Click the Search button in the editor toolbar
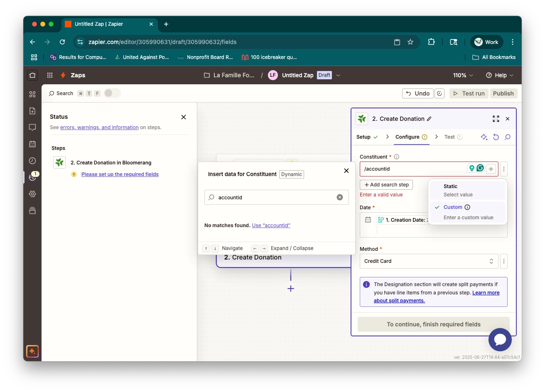545x392 pixels. [61, 93]
